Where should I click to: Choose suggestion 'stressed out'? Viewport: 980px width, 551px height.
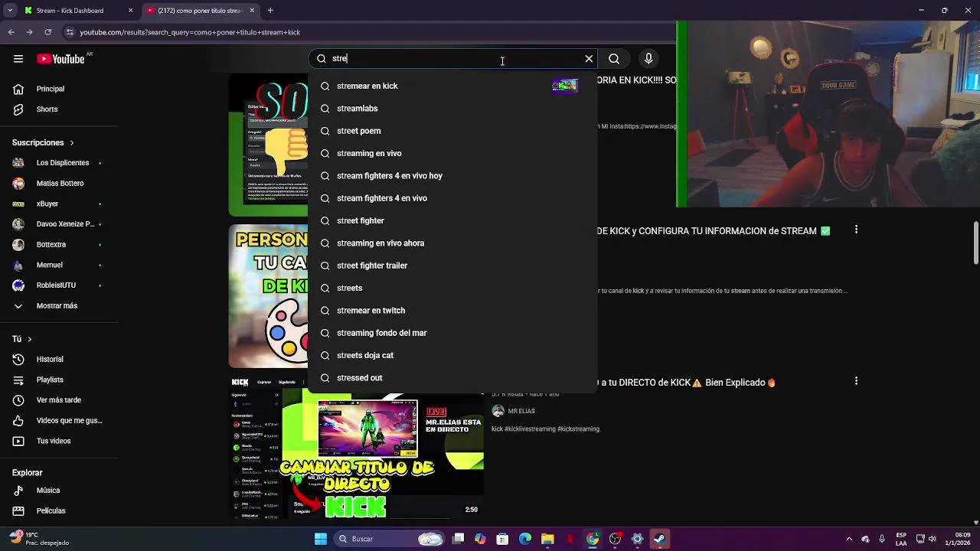click(x=452, y=378)
